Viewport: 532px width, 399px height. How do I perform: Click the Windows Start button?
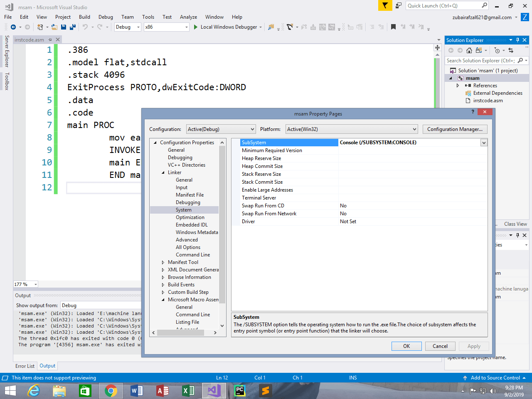tap(10, 391)
